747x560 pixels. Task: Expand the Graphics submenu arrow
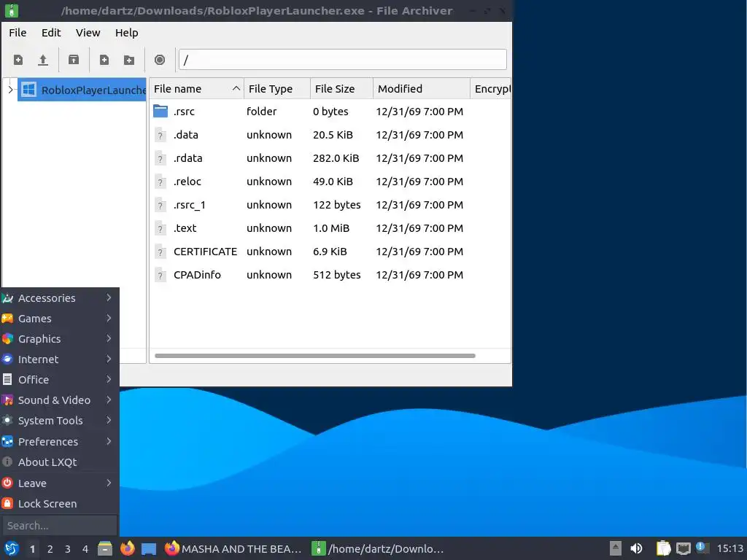point(109,338)
